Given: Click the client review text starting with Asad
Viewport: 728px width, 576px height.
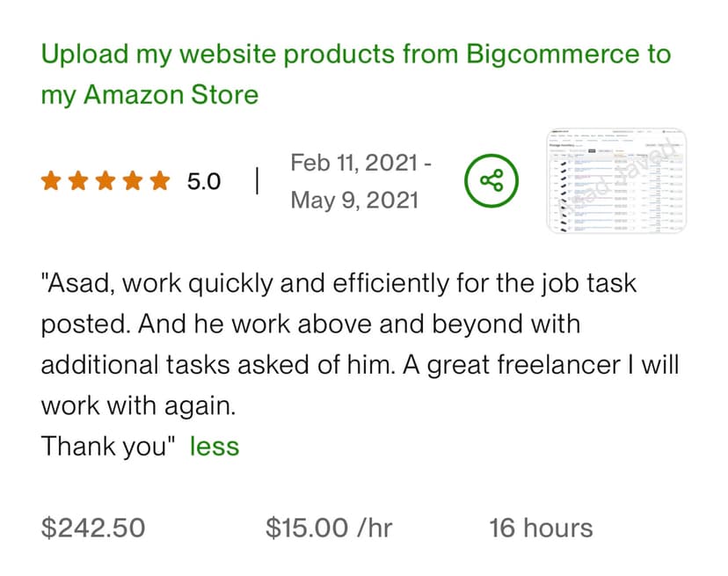Looking at the screenshot, I should 339,284.
